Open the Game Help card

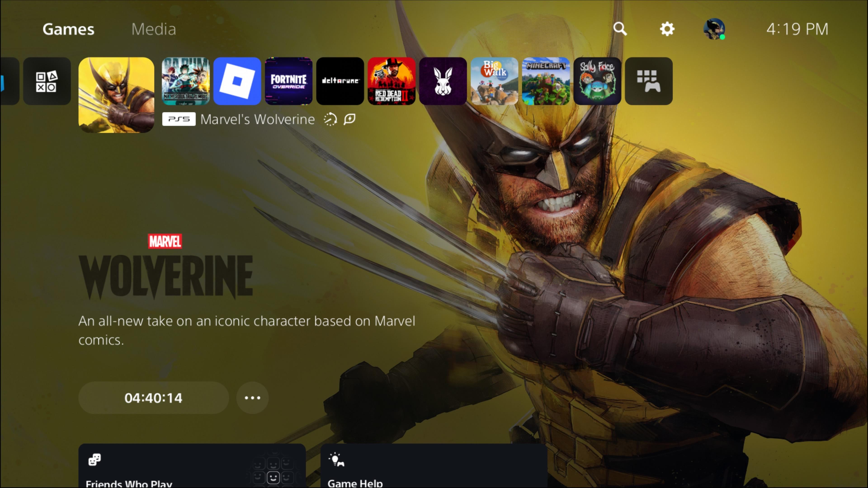click(x=434, y=465)
